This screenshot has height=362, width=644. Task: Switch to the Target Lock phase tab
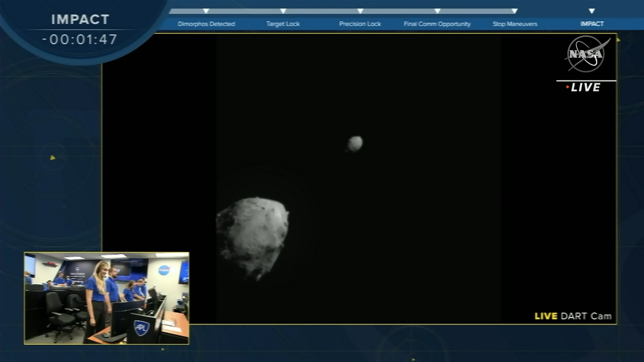(283, 24)
